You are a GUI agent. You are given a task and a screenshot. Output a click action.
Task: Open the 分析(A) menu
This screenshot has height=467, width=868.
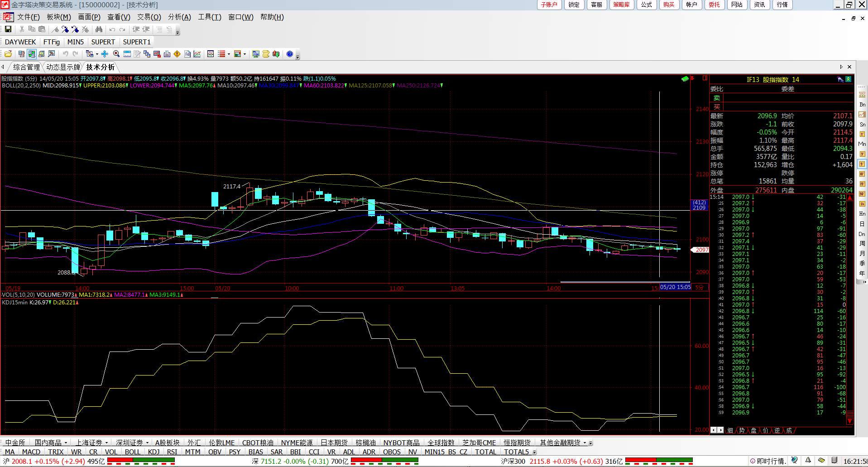(x=179, y=17)
